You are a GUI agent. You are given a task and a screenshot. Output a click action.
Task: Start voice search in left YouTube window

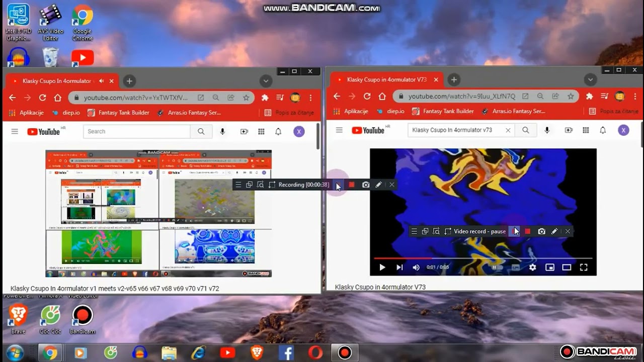pyautogui.click(x=222, y=131)
